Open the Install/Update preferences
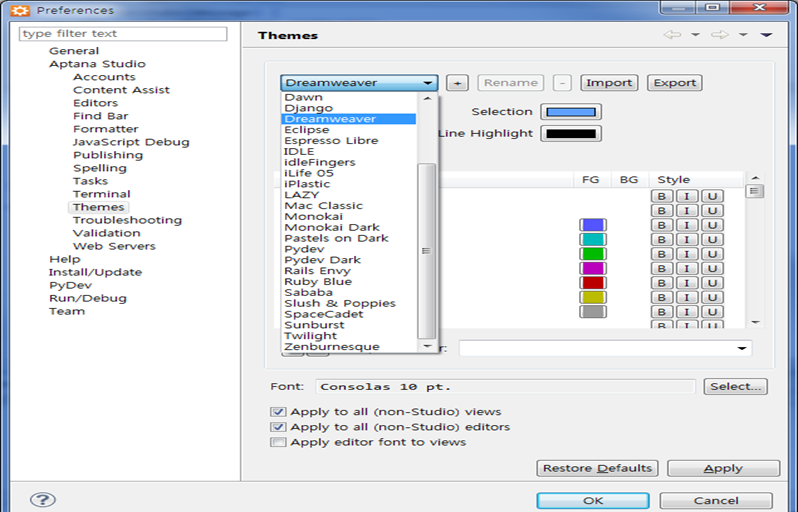Image resolution: width=798 pixels, height=512 pixels. (x=95, y=272)
